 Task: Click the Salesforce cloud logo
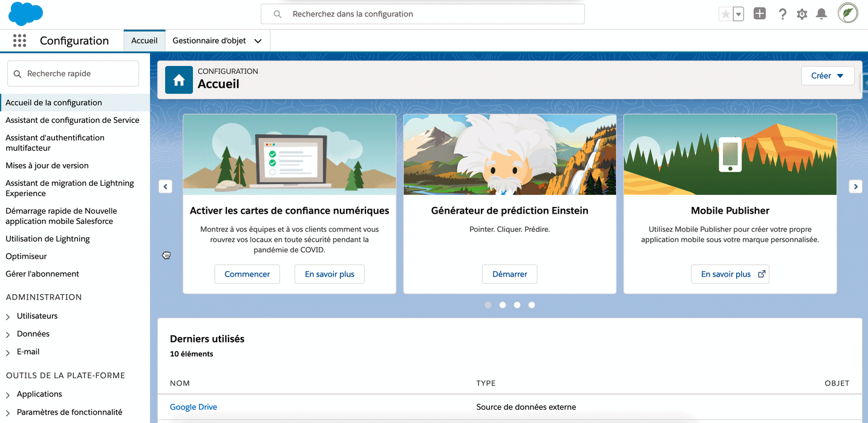tap(25, 13)
